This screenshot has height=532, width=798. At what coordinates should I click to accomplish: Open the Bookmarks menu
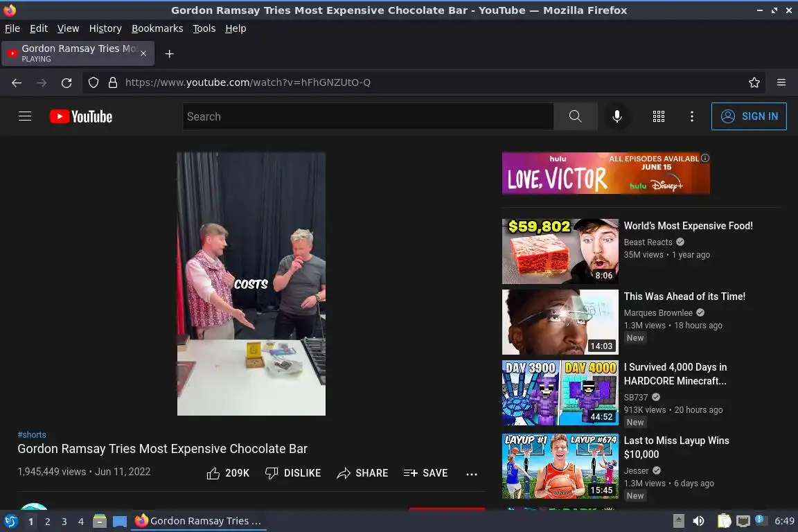[157, 28]
